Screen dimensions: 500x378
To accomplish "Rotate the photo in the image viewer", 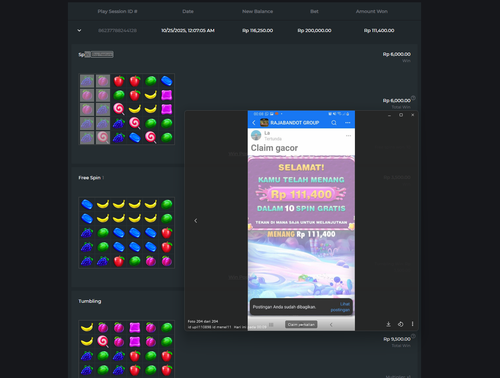I will [x=401, y=324].
